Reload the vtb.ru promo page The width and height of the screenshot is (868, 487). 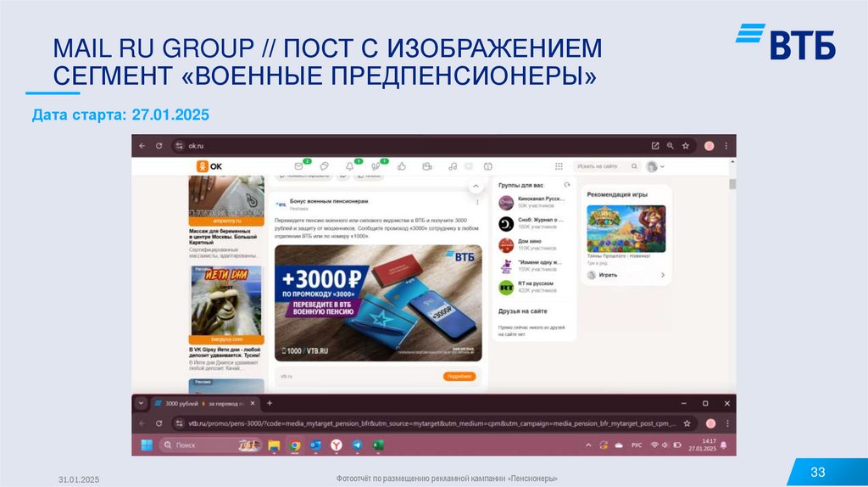pos(159,423)
